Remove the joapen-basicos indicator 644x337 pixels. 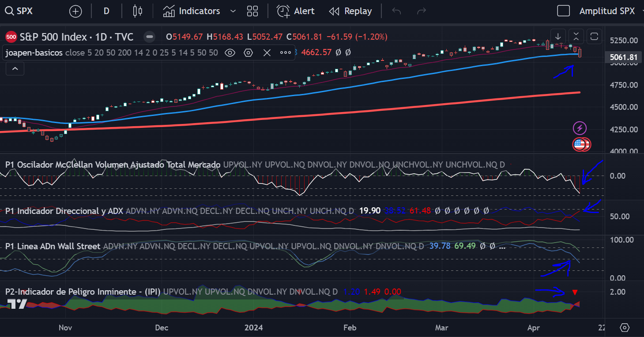pos(267,53)
